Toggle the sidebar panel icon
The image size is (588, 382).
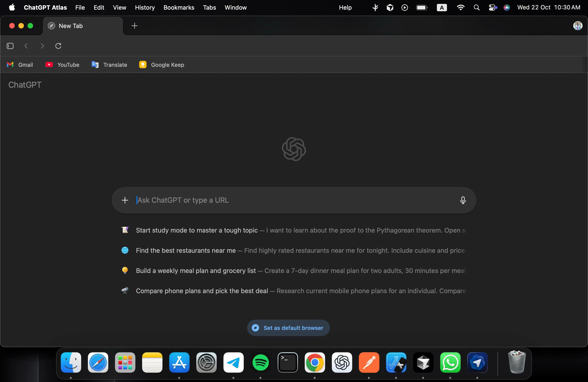click(10, 46)
